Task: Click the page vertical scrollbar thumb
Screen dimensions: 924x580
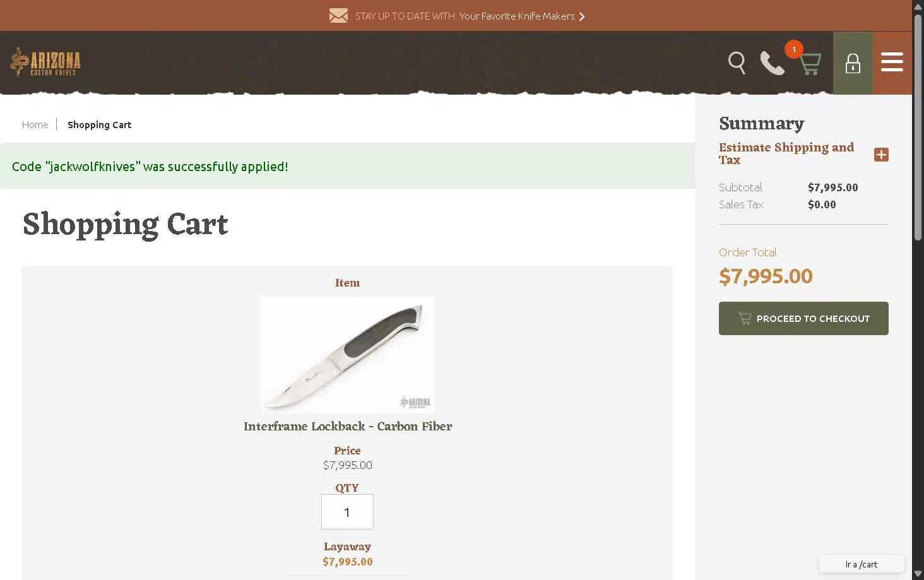Action: (x=918, y=126)
